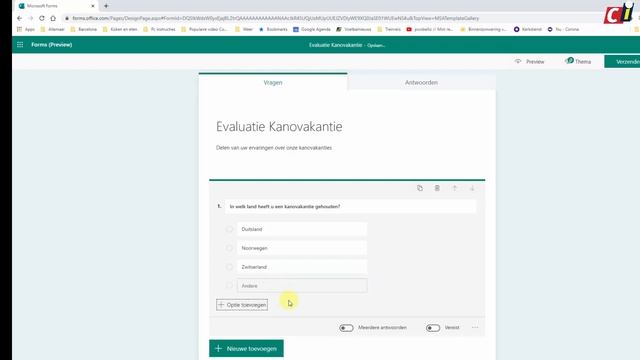Toggle the Vereist switch
Viewport: 640px width, 360px height.
click(433, 328)
